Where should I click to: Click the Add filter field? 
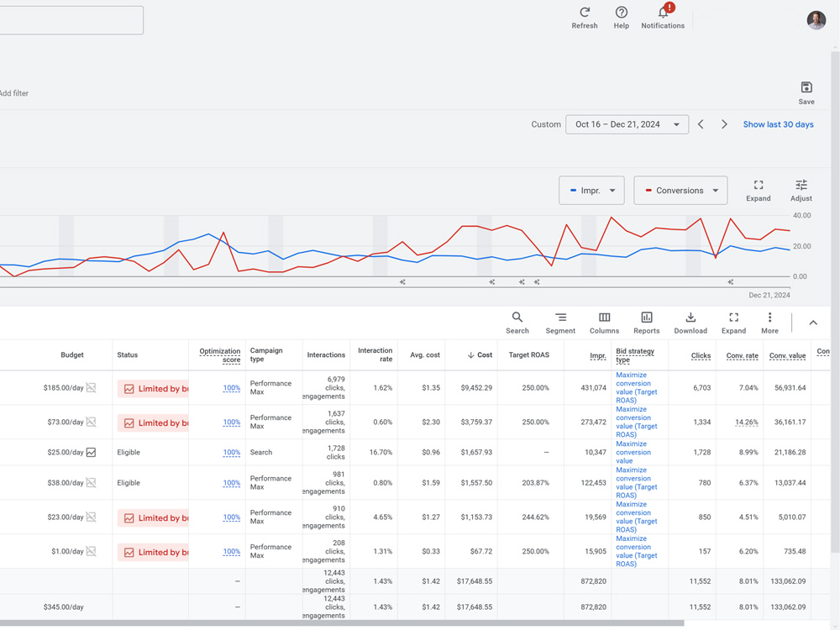14,93
